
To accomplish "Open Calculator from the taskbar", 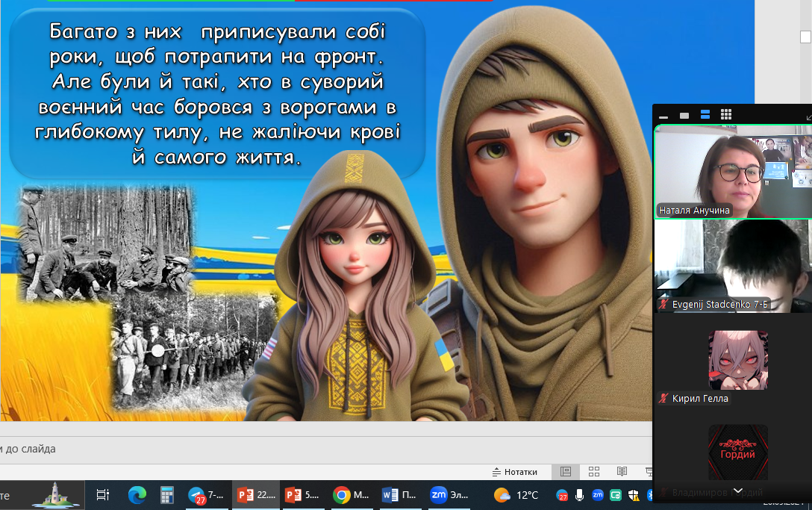I will coord(167,495).
